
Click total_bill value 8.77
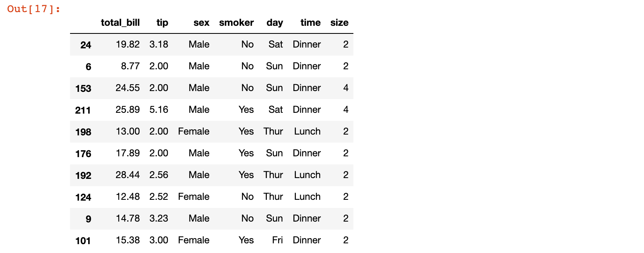pos(130,66)
